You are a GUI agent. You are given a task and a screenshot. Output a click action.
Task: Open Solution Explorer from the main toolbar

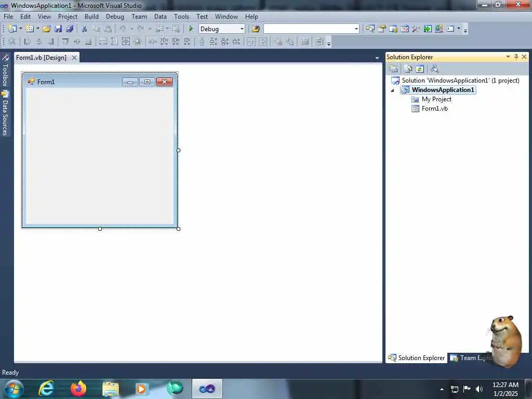coord(370,29)
